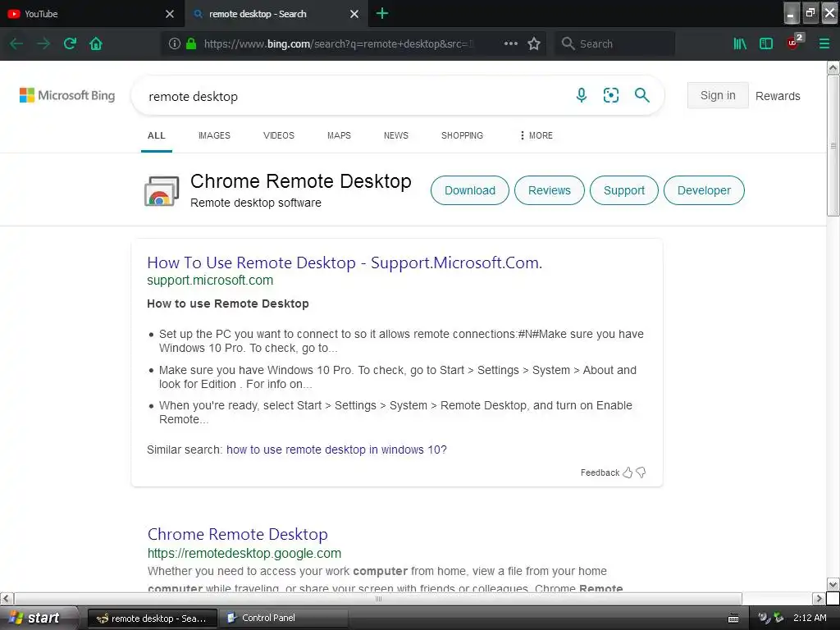This screenshot has height=630, width=840.
Task: Select remote desktop taskbar window button
Action: pyautogui.click(x=152, y=618)
